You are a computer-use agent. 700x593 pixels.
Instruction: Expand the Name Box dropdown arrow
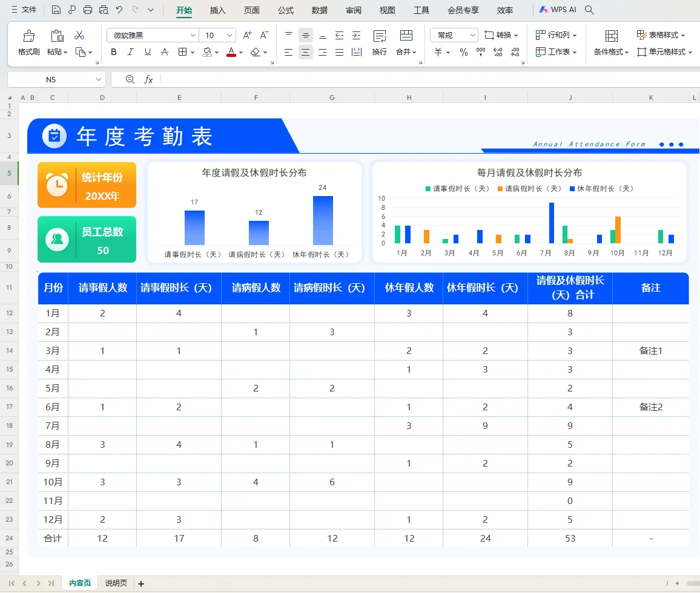(99, 79)
